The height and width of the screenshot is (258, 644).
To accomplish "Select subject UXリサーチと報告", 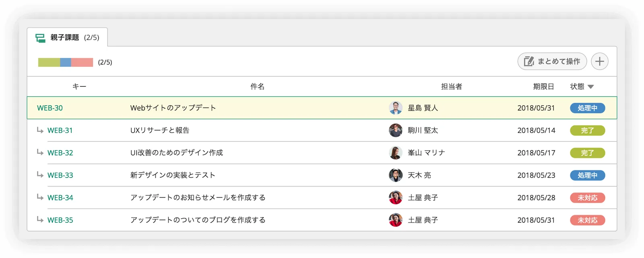I will 160,131.
